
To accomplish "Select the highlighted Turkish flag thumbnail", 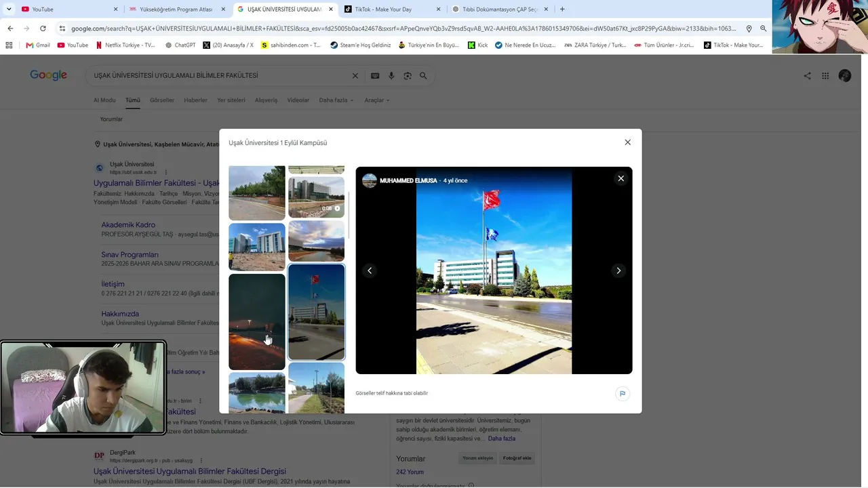I will pyautogui.click(x=316, y=312).
